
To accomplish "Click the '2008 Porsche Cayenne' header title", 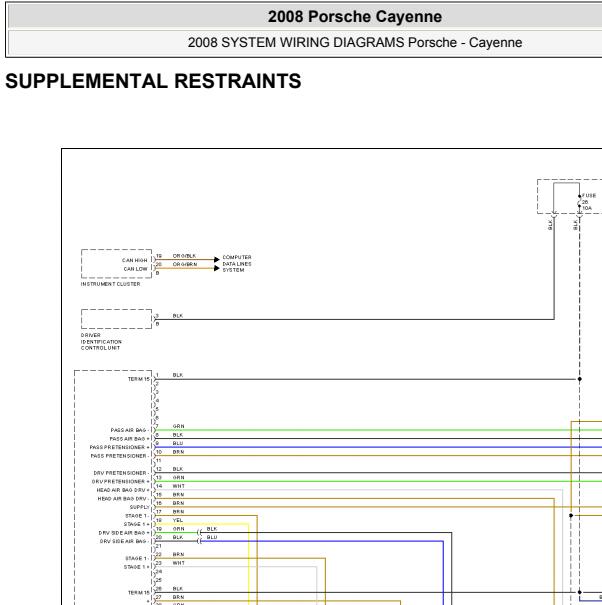I will pos(355,17).
